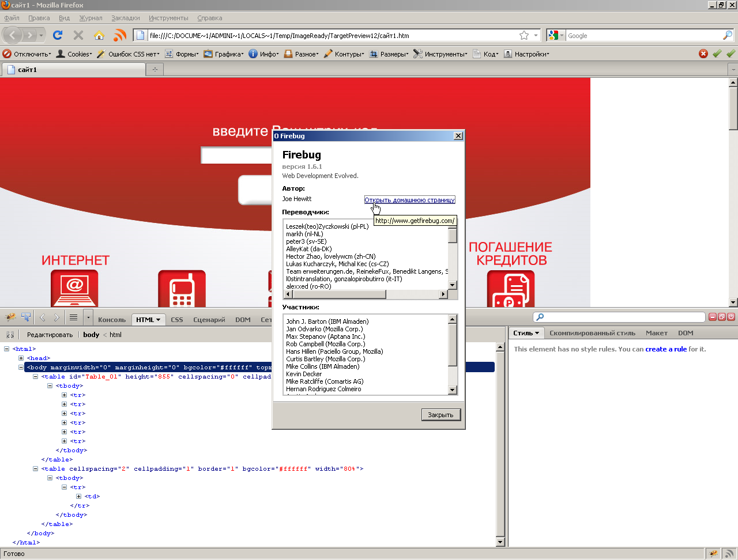Screen dimensions: 738x560
Task: Click the browser Forward arrow button
Action: coord(31,36)
